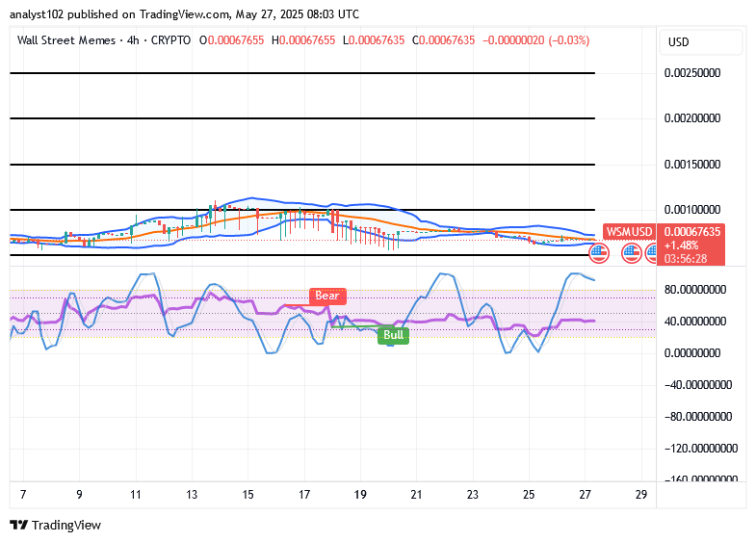
Task: Click date 19 on the time axis
Action: coord(360,495)
